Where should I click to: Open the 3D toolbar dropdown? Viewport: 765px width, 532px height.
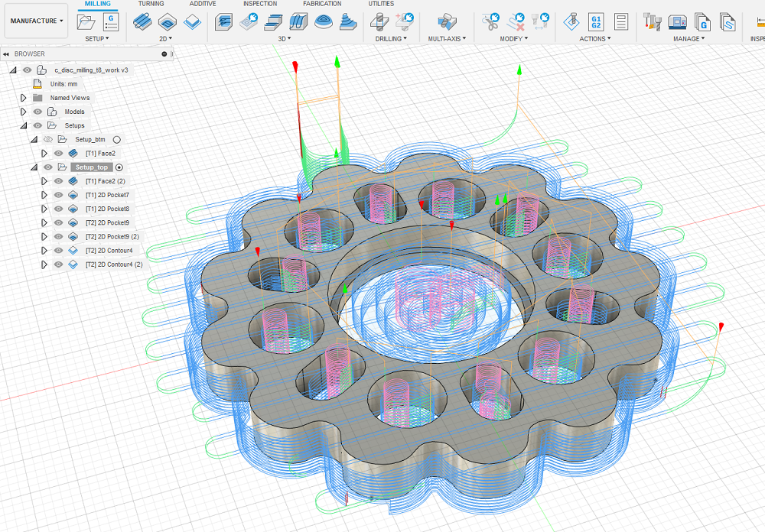285,38
